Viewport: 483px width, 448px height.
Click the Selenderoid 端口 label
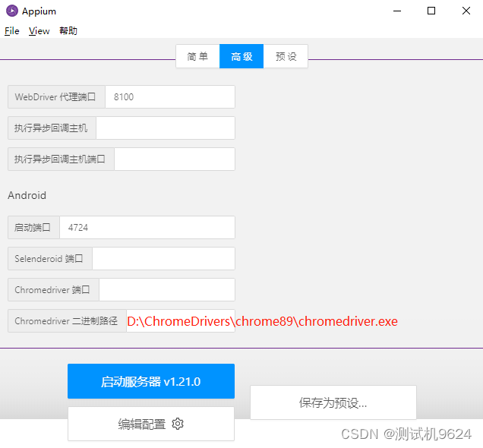coord(49,259)
